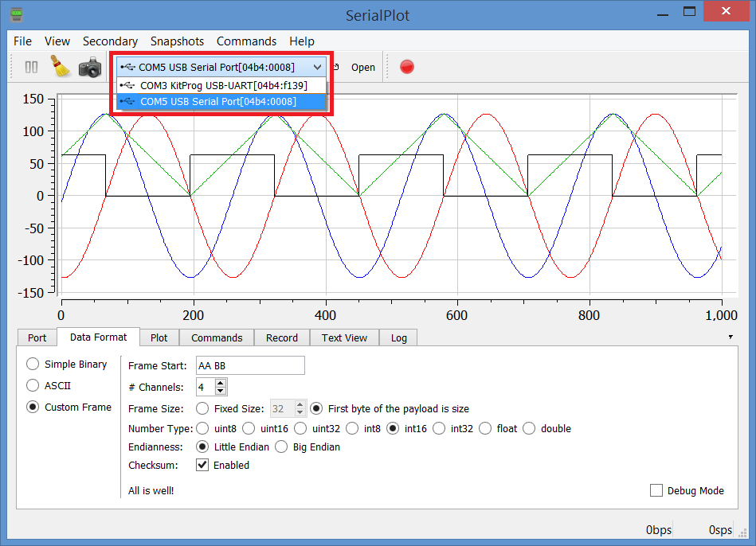Open the Snapshots menu
The image size is (756, 546).
point(177,41)
